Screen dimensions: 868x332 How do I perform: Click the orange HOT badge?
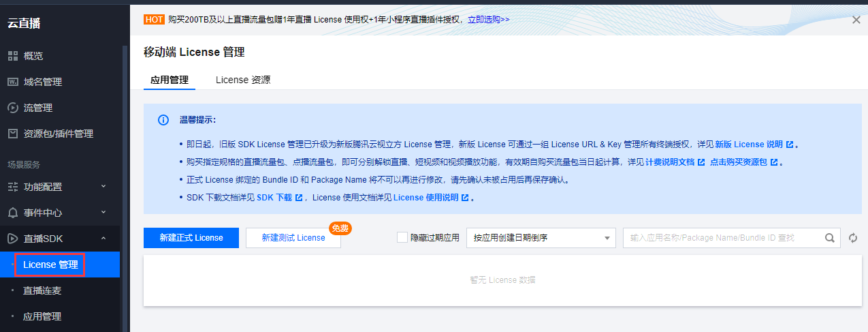154,20
